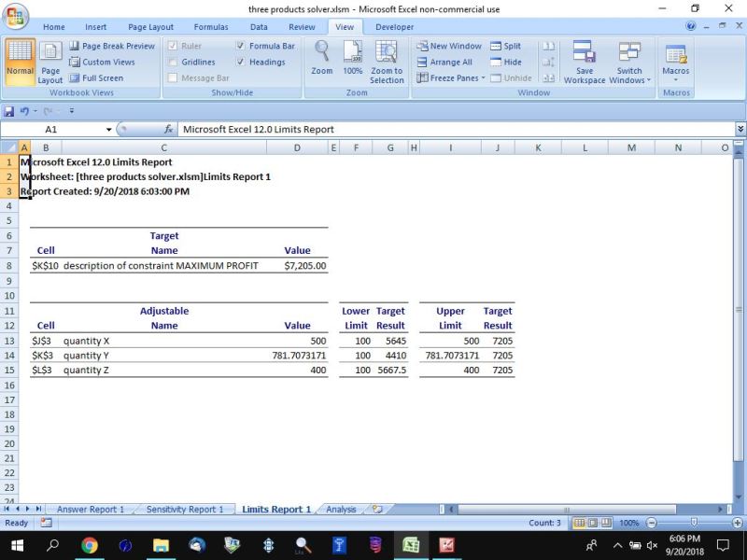Open taskbar Search
Image resolution: width=747 pixels, height=560 pixels.
pyautogui.click(x=52, y=545)
